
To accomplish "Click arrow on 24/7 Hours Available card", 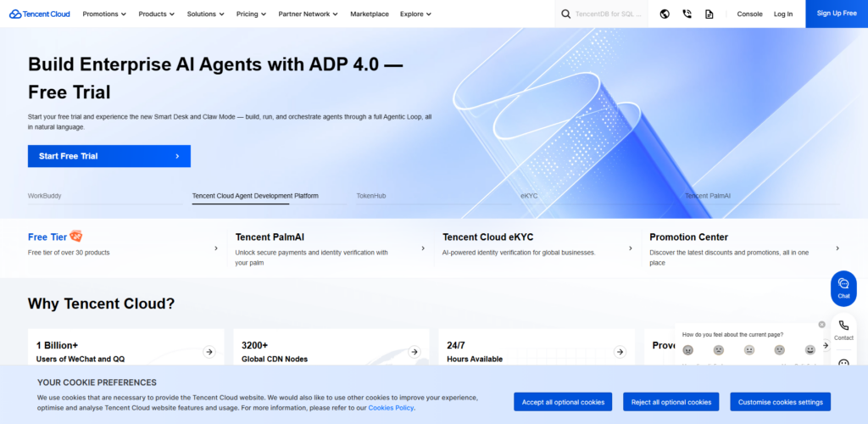I will [x=620, y=351].
